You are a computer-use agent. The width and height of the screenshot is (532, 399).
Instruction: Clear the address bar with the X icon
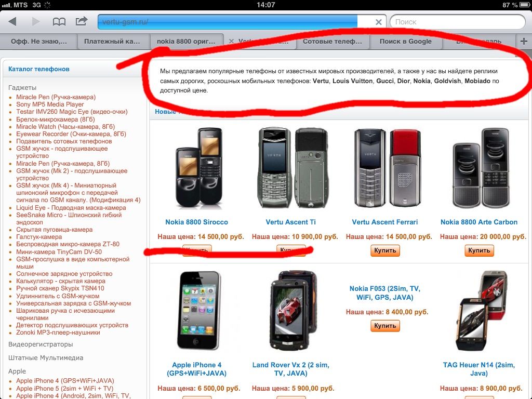coord(379,22)
